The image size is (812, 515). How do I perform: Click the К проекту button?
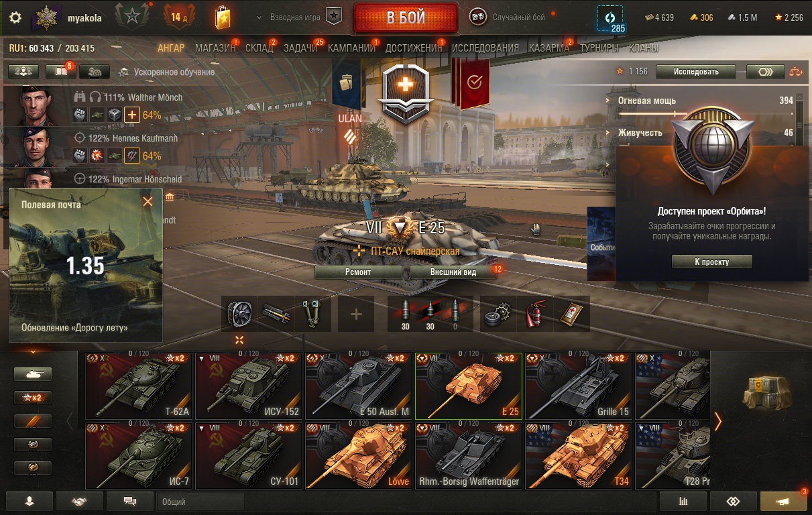[x=711, y=262]
